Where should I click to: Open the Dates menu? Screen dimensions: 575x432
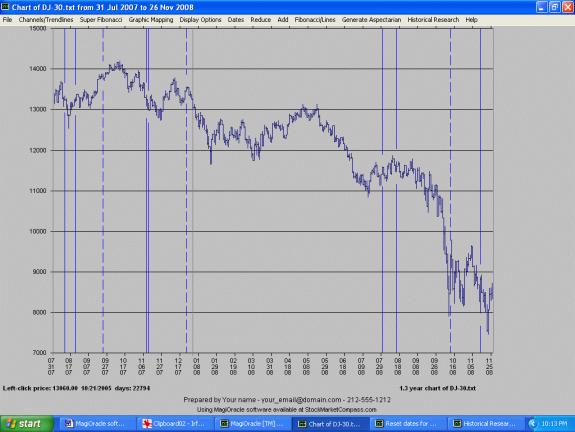point(235,20)
